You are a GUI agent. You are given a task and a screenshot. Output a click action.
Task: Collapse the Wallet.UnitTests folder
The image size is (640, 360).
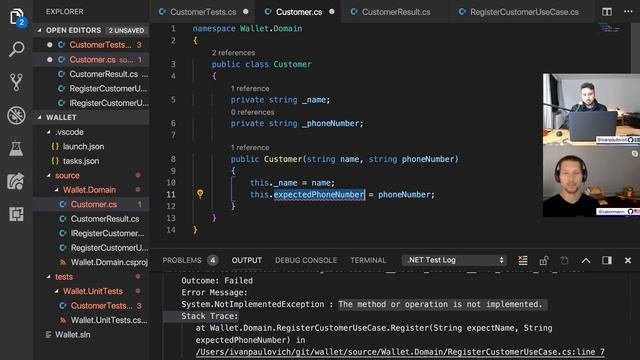click(x=56, y=291)
